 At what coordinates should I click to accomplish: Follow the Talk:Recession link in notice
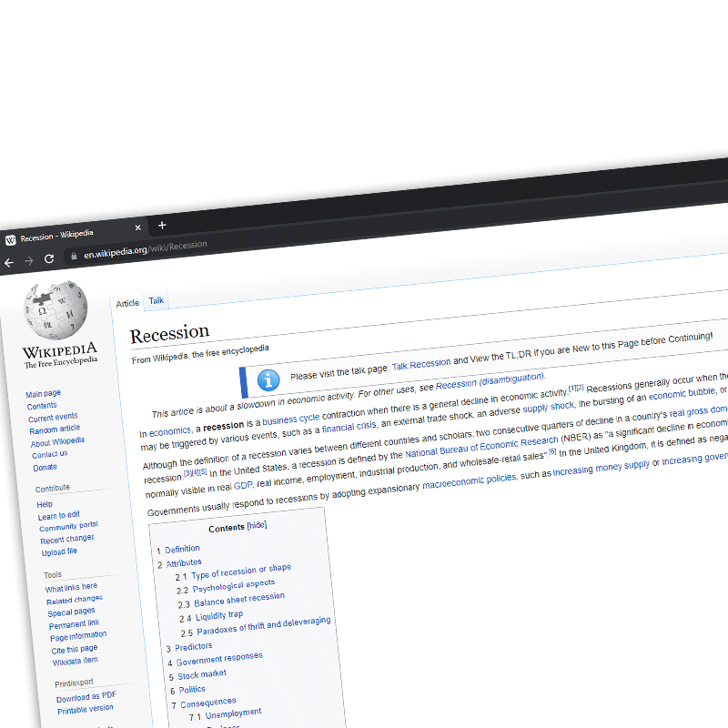coord(421,365)
